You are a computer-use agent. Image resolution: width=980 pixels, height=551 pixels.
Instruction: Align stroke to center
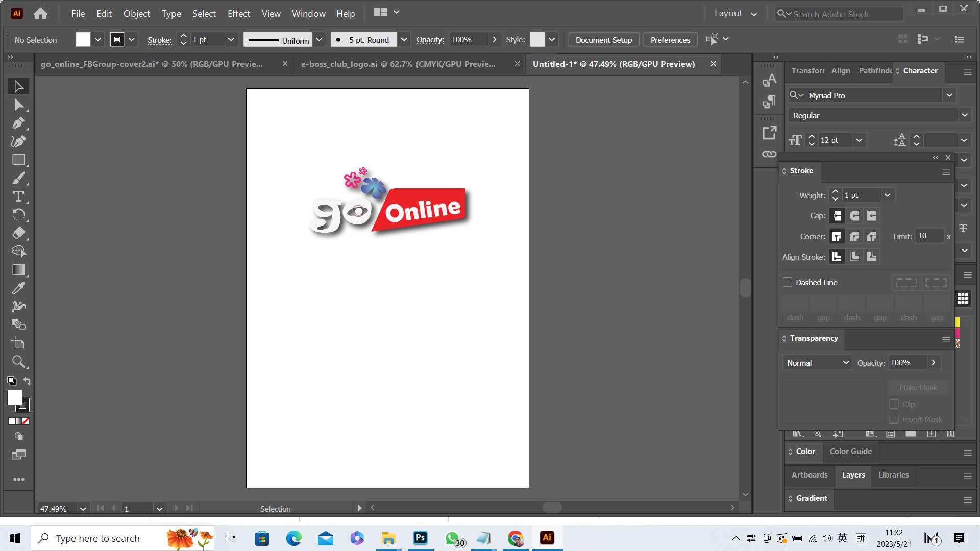pos(837,257)
